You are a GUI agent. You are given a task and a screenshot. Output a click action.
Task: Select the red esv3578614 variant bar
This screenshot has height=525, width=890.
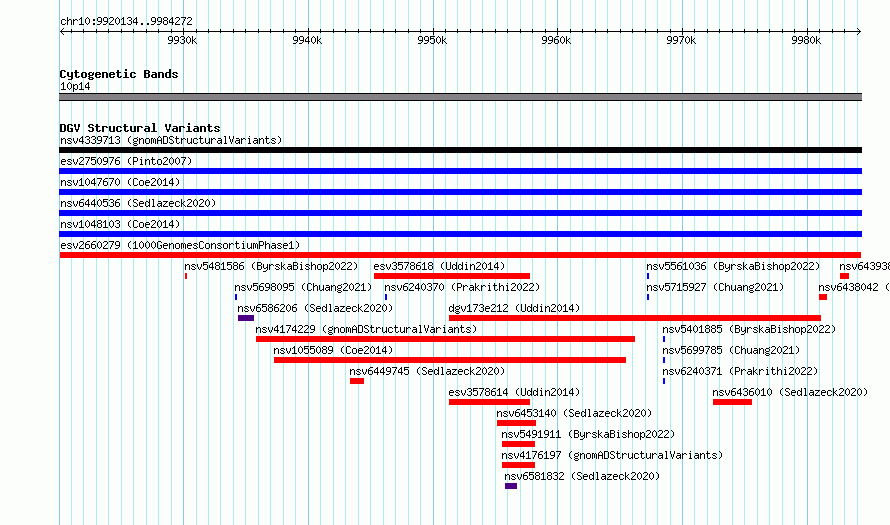pyautogui.click(x=489, y=402)
